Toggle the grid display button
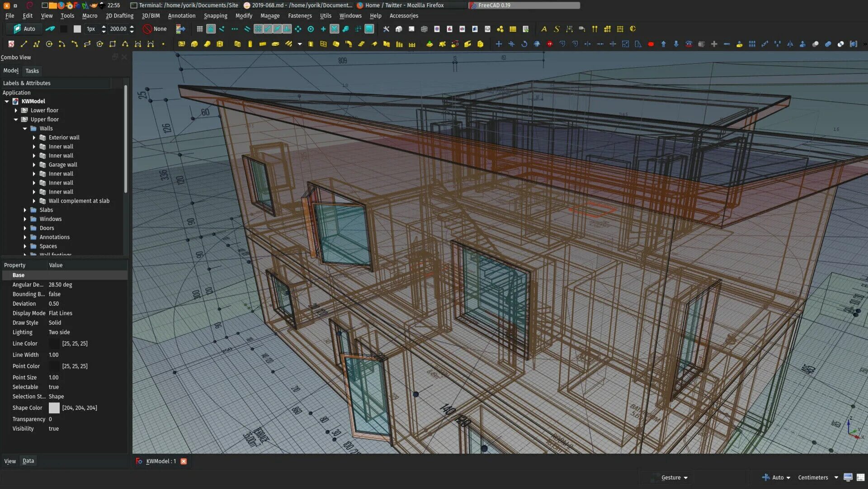This screenshot has width=868, height=489. tap(199, 29)
